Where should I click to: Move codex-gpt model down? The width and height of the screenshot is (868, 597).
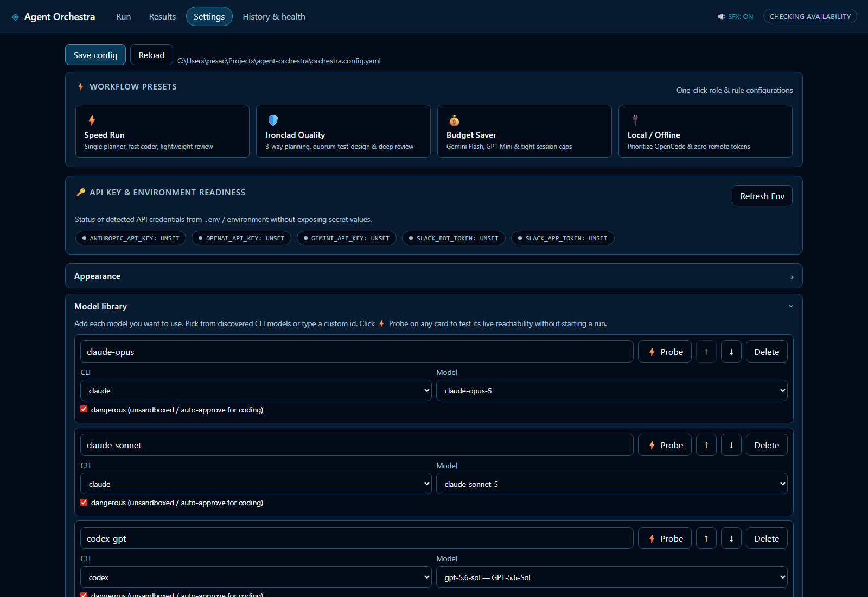731,538
